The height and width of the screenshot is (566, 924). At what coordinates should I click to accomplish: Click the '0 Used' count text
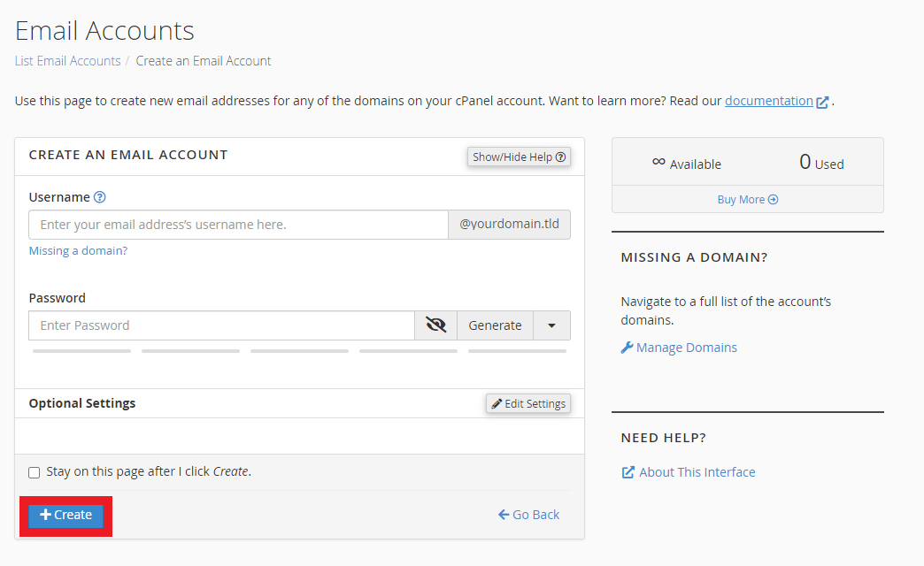(x=821, y=162)
